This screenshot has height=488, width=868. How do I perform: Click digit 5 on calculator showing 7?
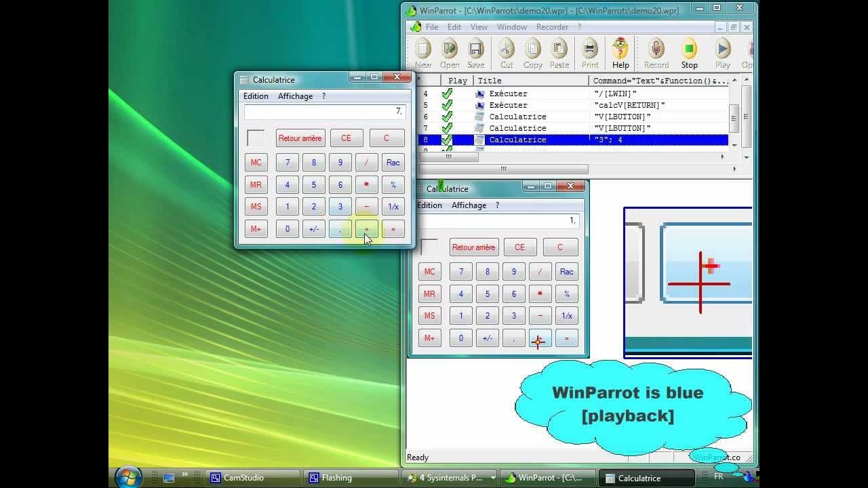[314, 185]
